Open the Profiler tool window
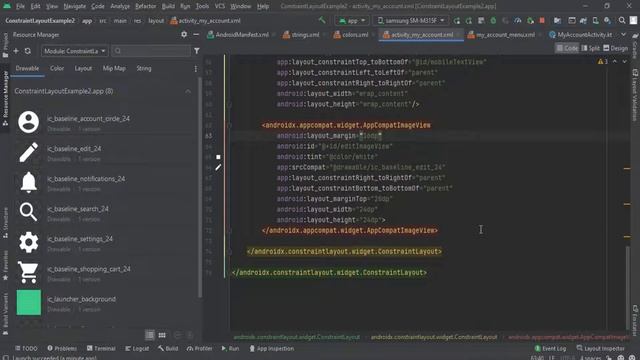Image resolution: width=640 pixels, height=360 pixels. (199, 349)
